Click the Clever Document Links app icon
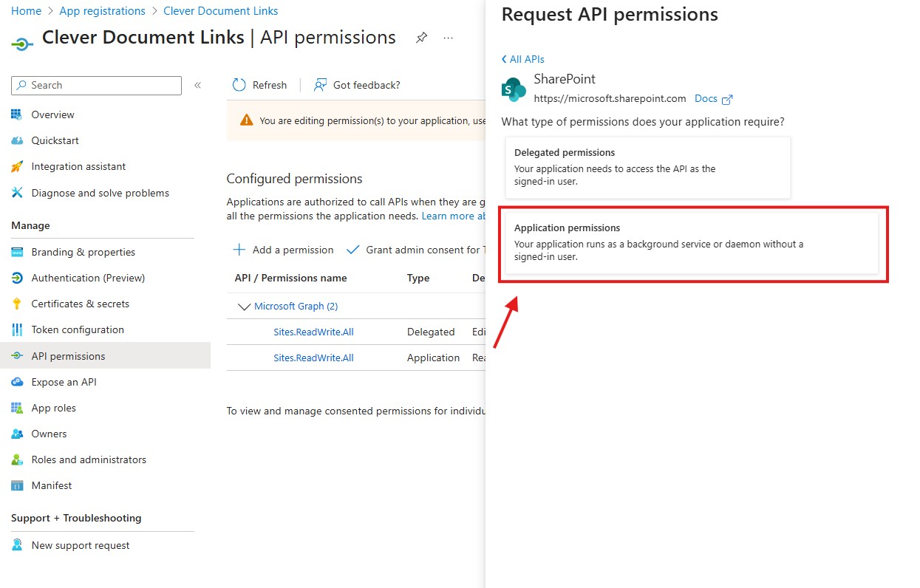 point(22,43)
